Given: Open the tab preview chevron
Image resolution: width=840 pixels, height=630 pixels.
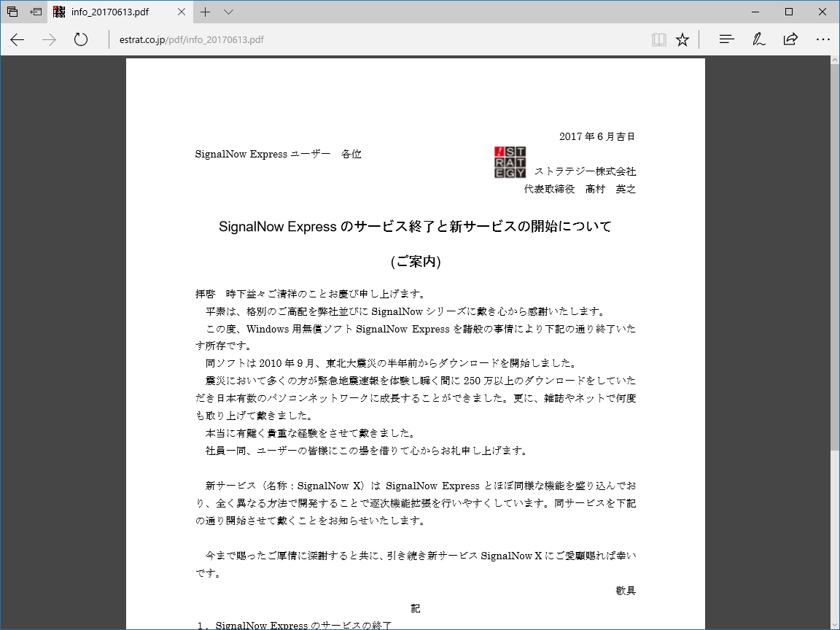Looking at the screenshot, I should pos(228,12).
